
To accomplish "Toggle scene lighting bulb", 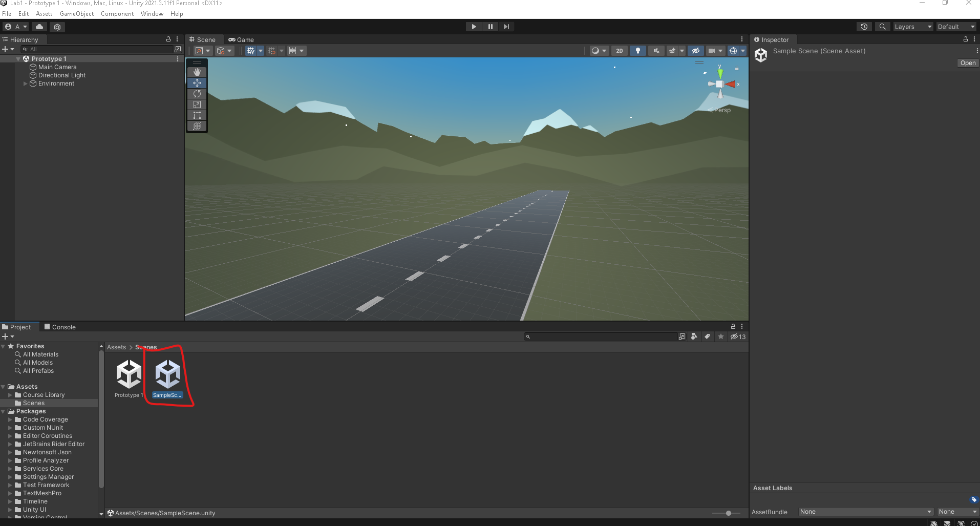I will point(637,51).
